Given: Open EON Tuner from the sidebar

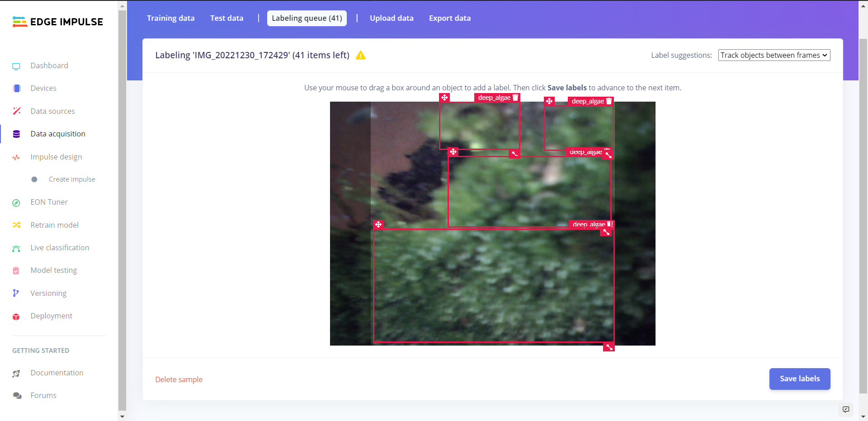Looking at the screenshot, I should pos(49,202).
